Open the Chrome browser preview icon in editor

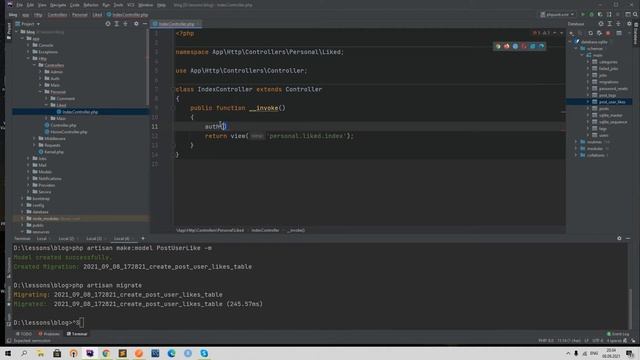498,46
